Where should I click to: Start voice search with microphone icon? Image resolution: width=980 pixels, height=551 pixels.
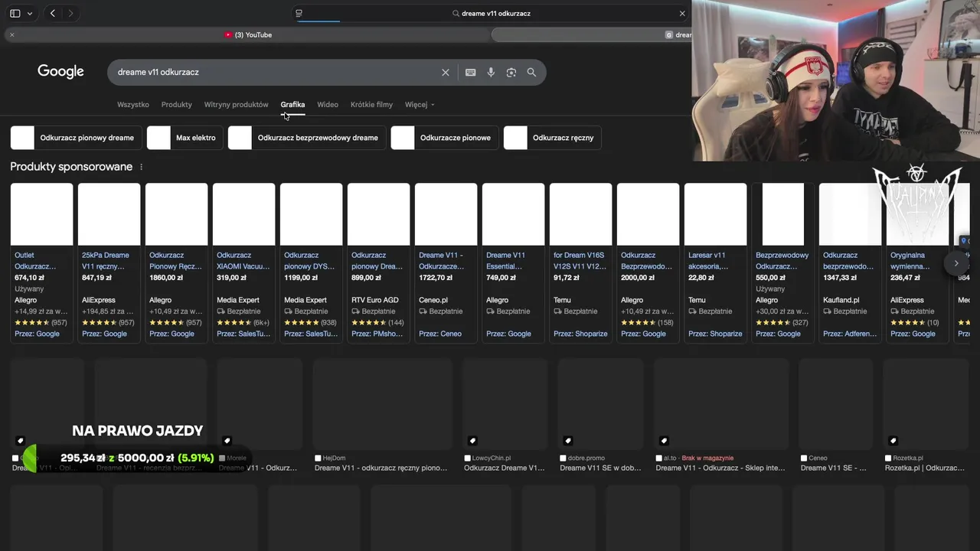[x=491, y=72]
